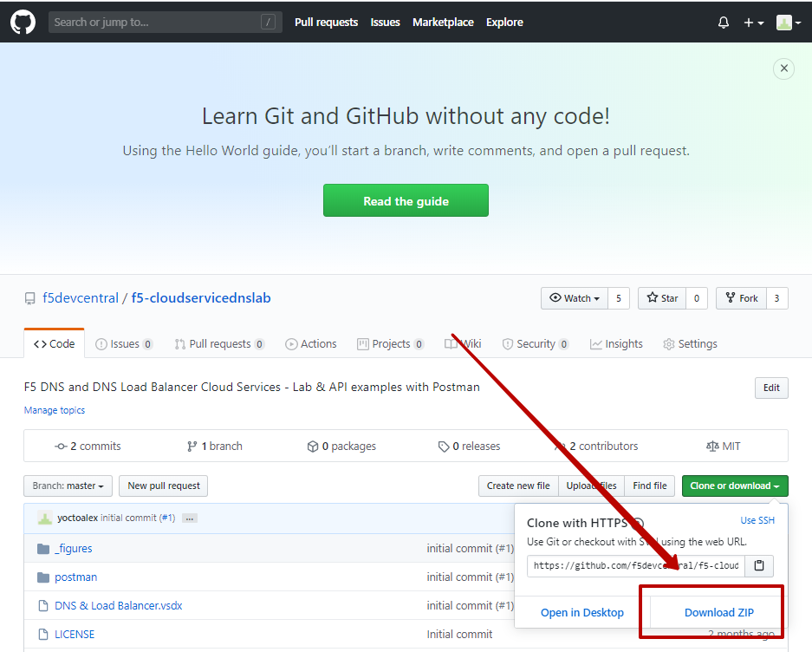View the MIT license
Screen dimensions: 812x652
point(724,446)
